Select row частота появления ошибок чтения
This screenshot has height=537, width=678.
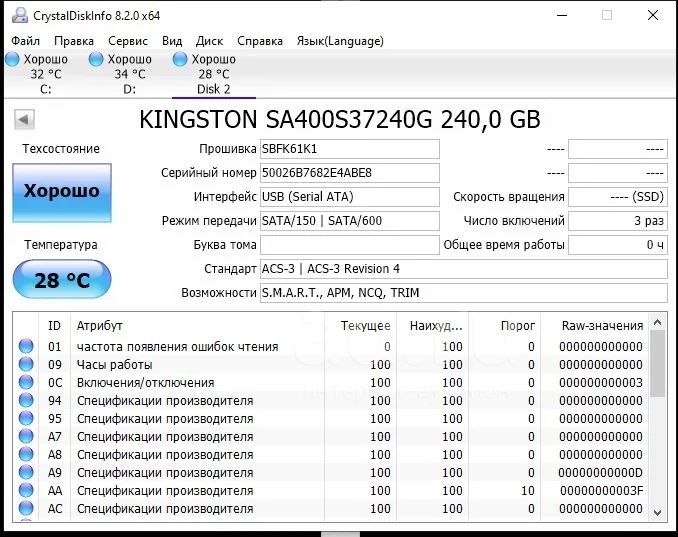click(331, 346)
